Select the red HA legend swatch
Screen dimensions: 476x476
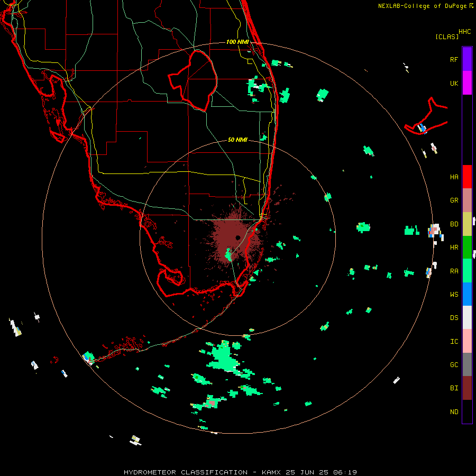tap(467, 177)
